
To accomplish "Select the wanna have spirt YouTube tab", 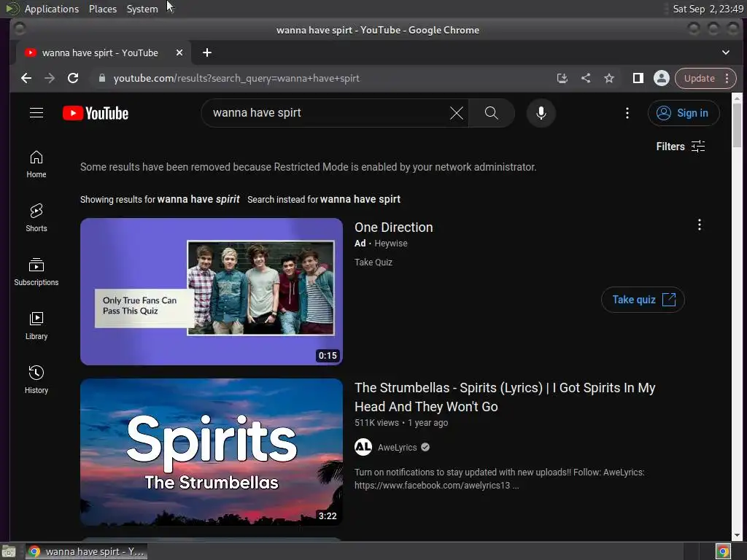I will 100,52.
